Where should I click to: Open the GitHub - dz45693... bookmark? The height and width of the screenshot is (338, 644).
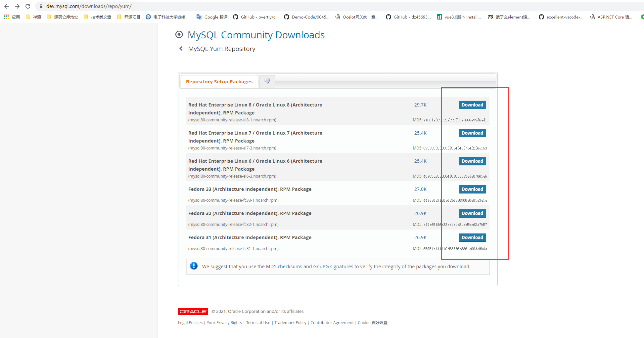[x=408, y=17]
